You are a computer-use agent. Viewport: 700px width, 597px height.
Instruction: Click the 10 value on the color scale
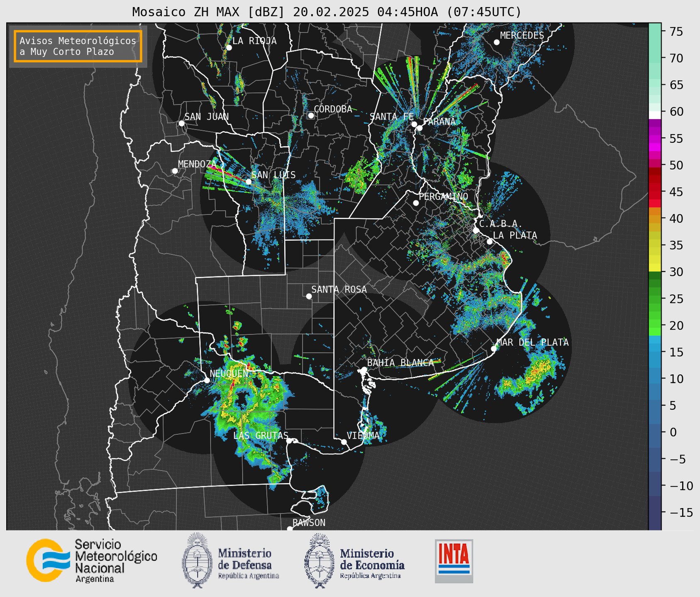[x=676, y=379]
